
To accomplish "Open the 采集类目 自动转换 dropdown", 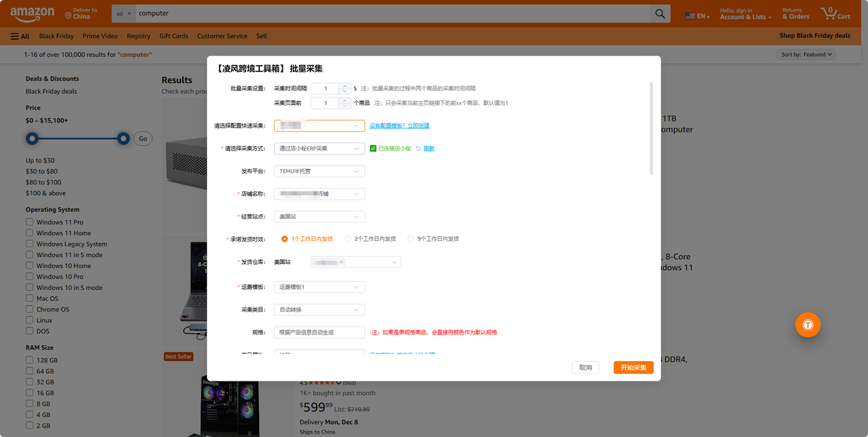I will tap(319, 309).
